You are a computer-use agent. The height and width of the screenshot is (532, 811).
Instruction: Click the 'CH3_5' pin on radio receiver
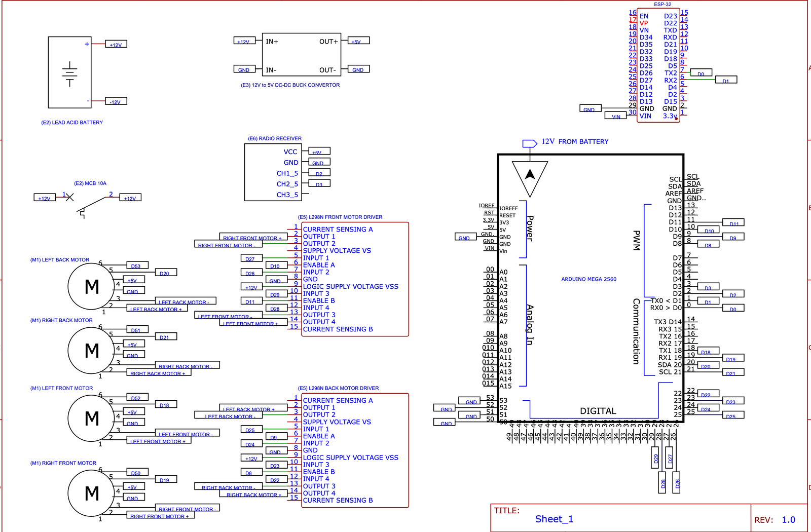pos(287,195)
